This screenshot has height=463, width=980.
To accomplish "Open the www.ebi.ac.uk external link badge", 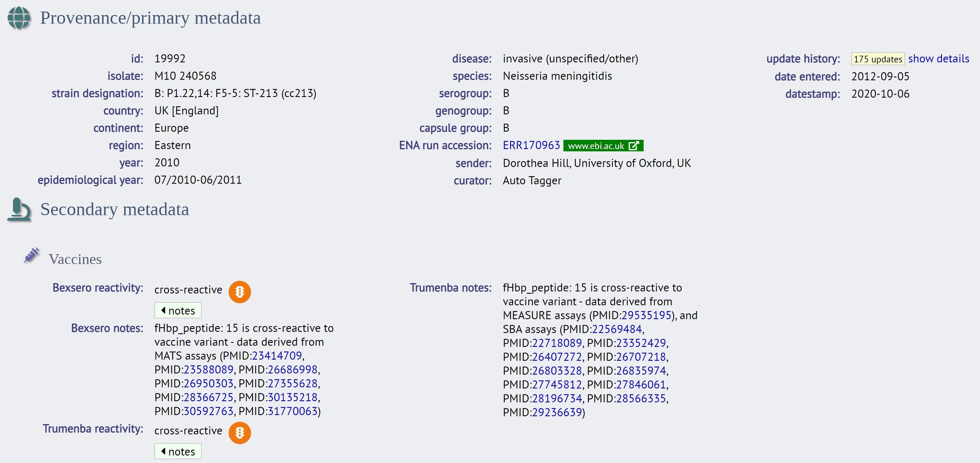I will tap(603, 146).
